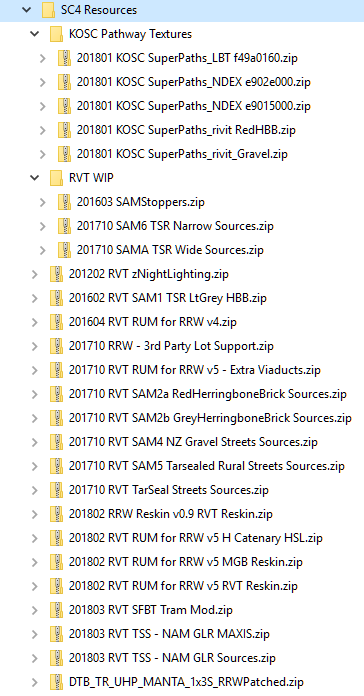Select 201710 RRW - 3rd Party Lot Support.zip
364x696 pixels.
[x=171, y=346]
